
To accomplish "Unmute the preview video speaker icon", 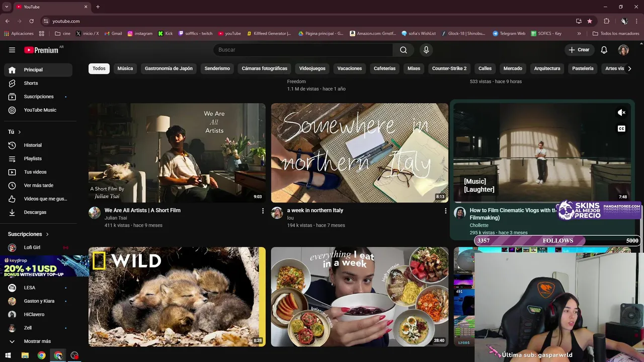I will 621,113.
